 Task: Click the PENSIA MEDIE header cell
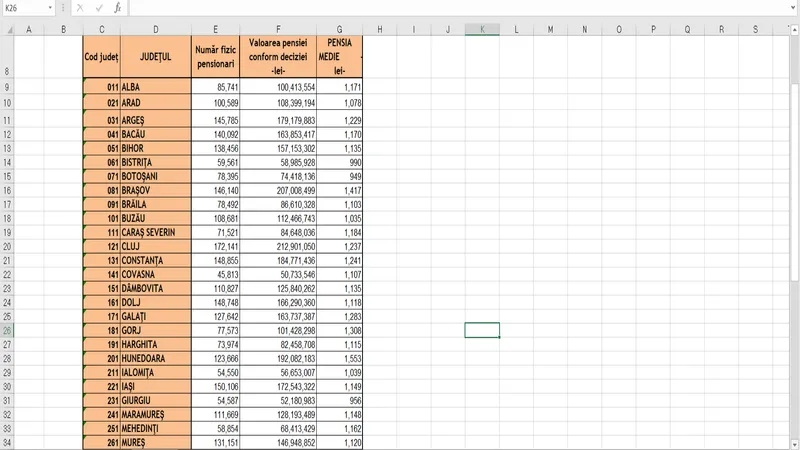pos(339,57)
